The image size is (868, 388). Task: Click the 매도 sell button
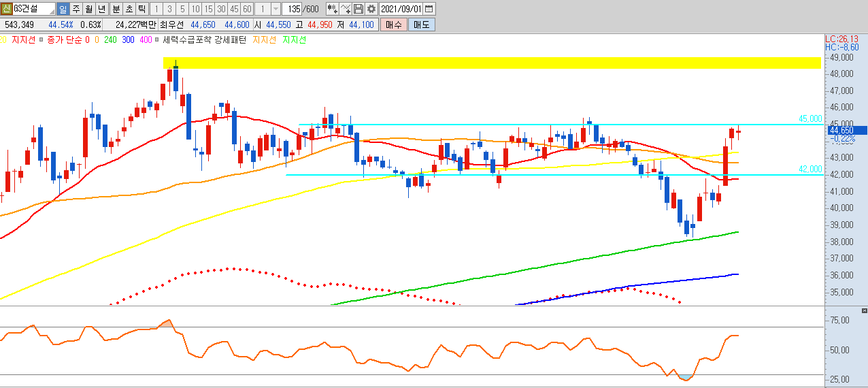tap(422, 25)
